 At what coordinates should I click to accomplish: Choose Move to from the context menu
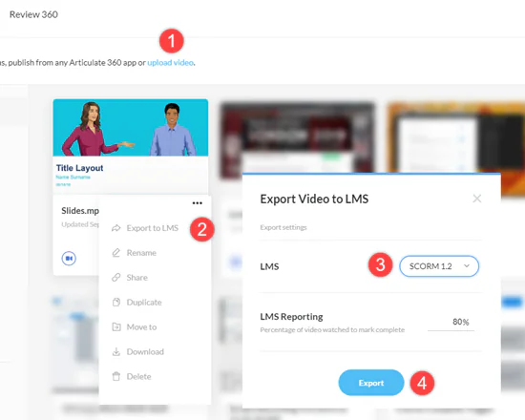tap(141, 327)
